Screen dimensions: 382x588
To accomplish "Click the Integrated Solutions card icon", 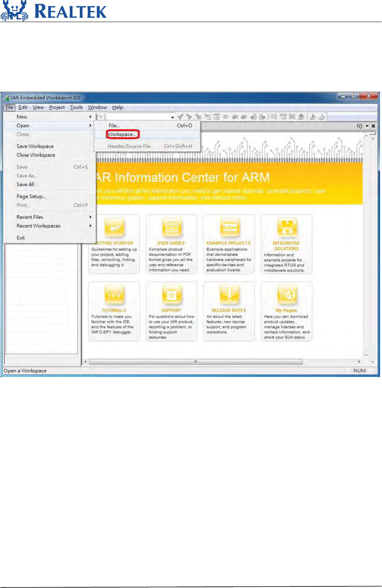I will click(x=287, y=227).
